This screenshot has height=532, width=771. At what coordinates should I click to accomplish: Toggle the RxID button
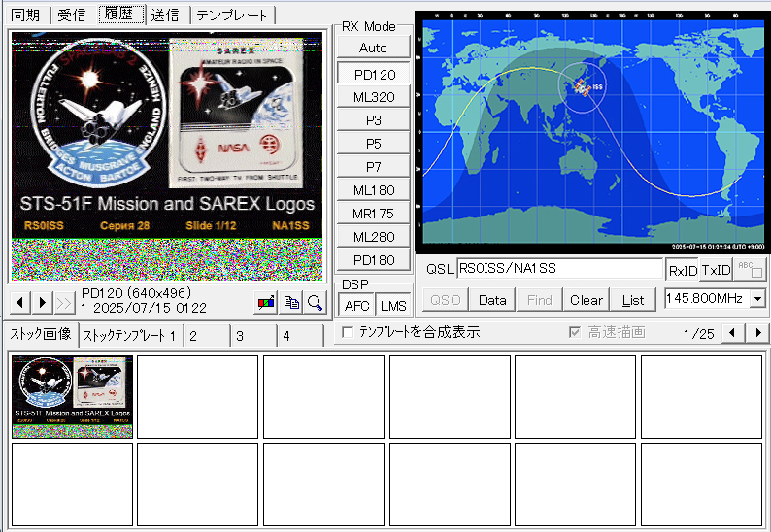[x=683, y=270]
